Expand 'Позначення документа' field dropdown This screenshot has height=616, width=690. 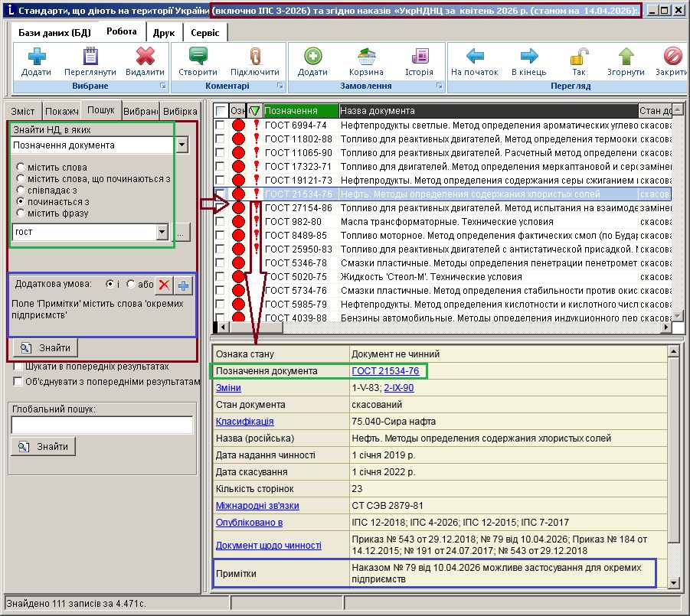point(181,145)
